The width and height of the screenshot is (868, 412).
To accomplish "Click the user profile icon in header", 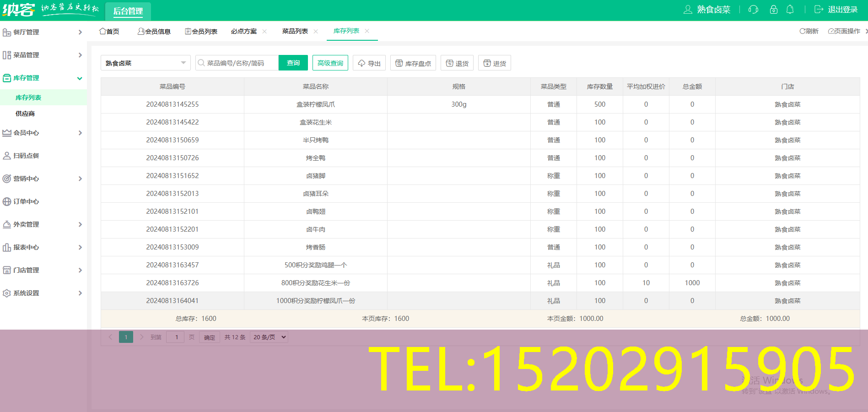I will click(687, 10).
